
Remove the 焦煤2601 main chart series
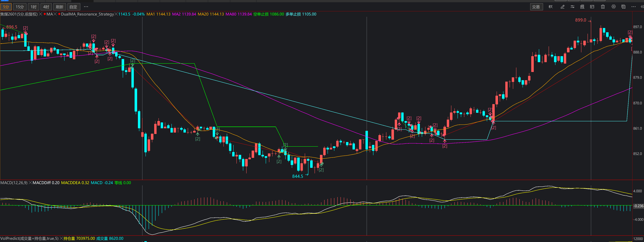(40, 14)
